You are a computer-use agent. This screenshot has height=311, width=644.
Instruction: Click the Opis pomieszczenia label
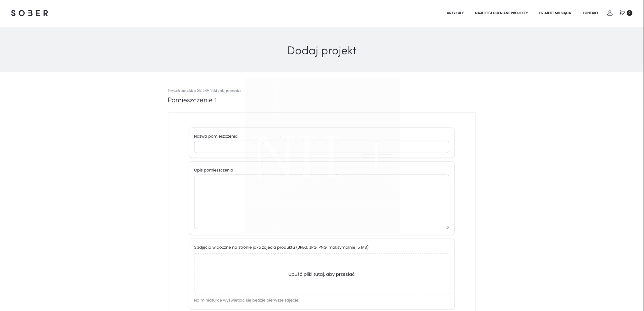(x=213, y=170)
